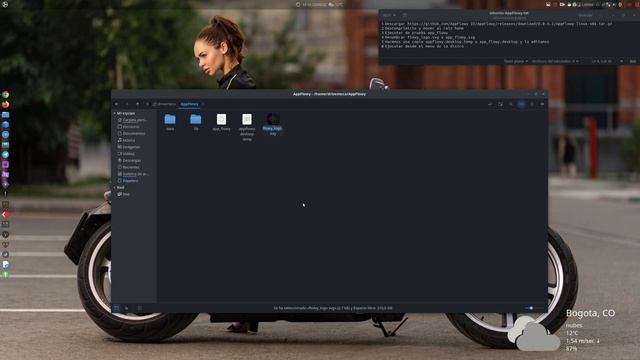Image resolution: width=640 pixels, height=360 pixels.
Task: Click the Renombrar flowy_logo.svg line
Action: tap(430, 38)
